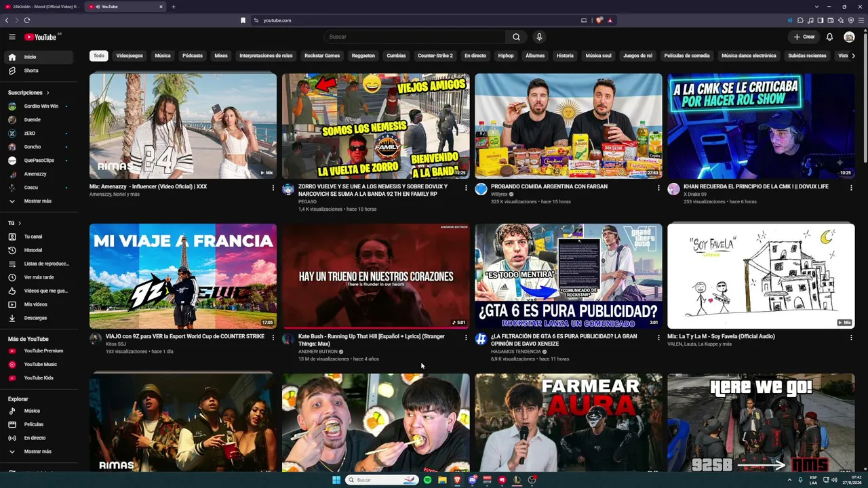868x488 pixels.
Task: Open Películas under Explorar
Action: click(39, 424)
